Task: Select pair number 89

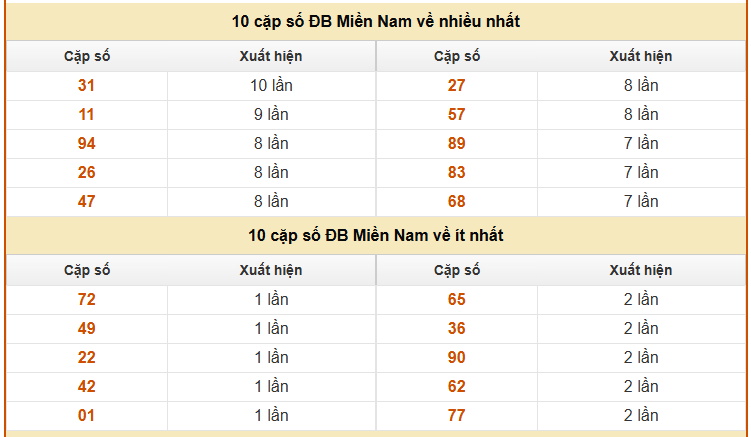Action: pos(456,144)
